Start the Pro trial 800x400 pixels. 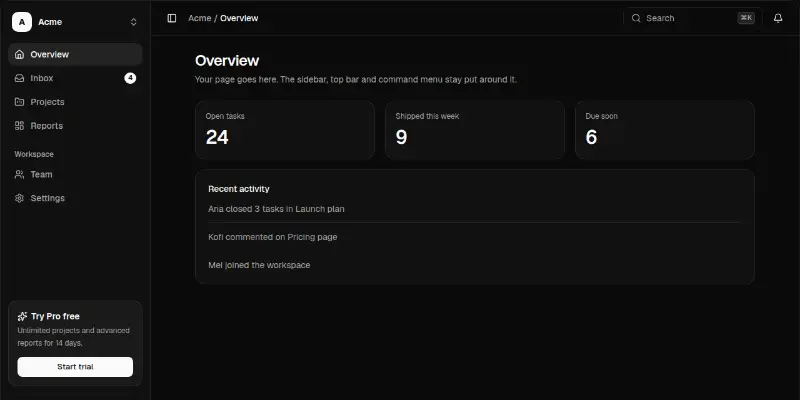coord(75,367)
